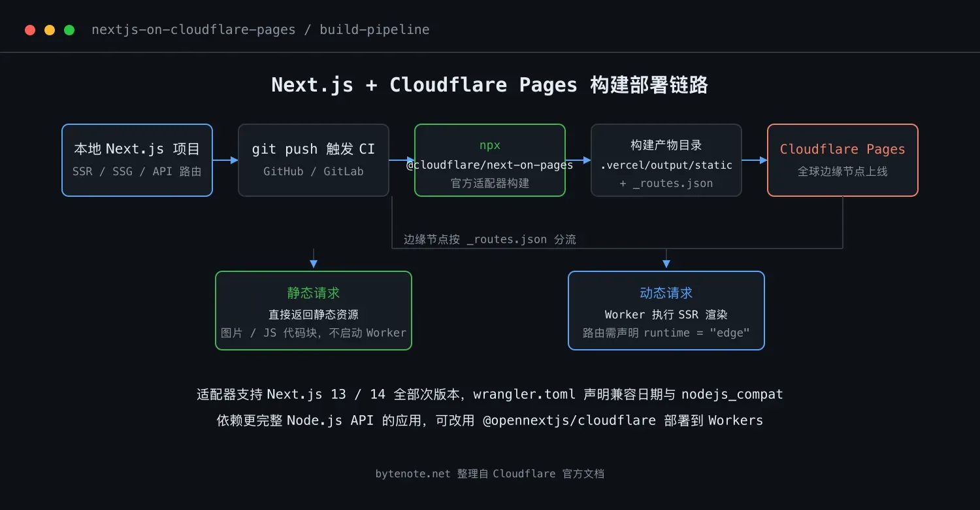Click the orange Cloudflare Pages label

[x=843, y=149]
